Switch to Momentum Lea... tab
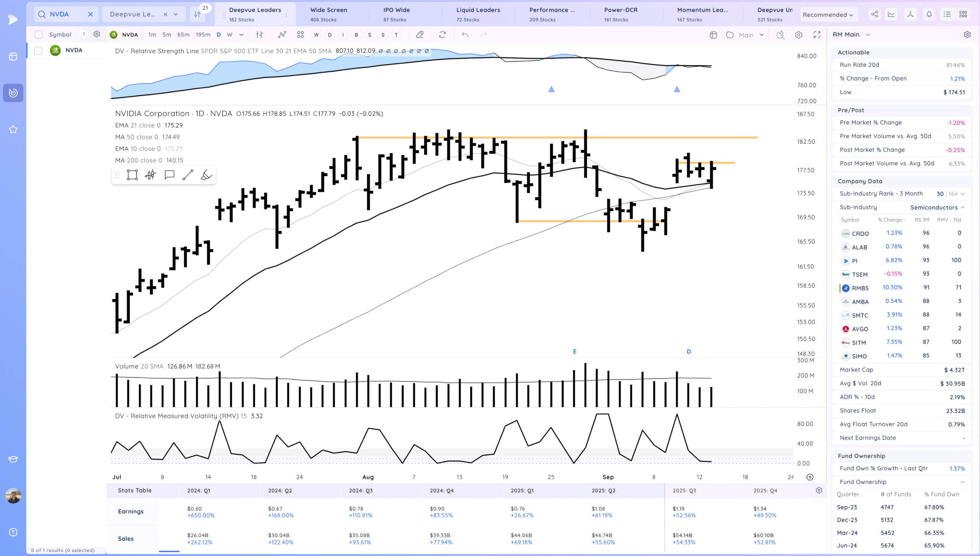 coord(703,14)
